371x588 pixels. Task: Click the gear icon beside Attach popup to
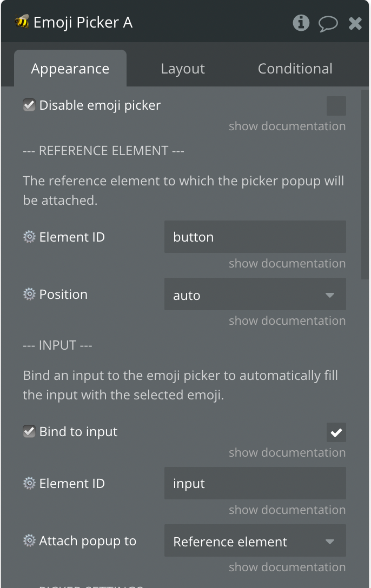[x=29, y=541]
